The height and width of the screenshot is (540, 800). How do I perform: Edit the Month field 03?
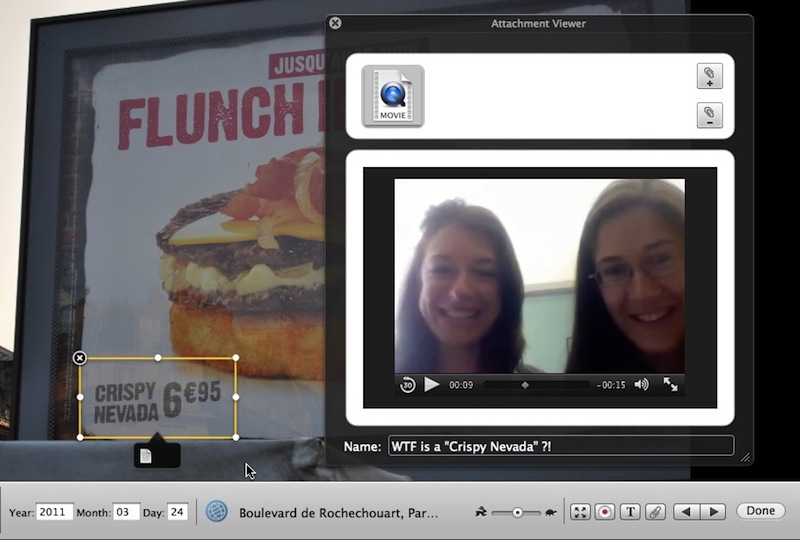(x=126, y=512)
